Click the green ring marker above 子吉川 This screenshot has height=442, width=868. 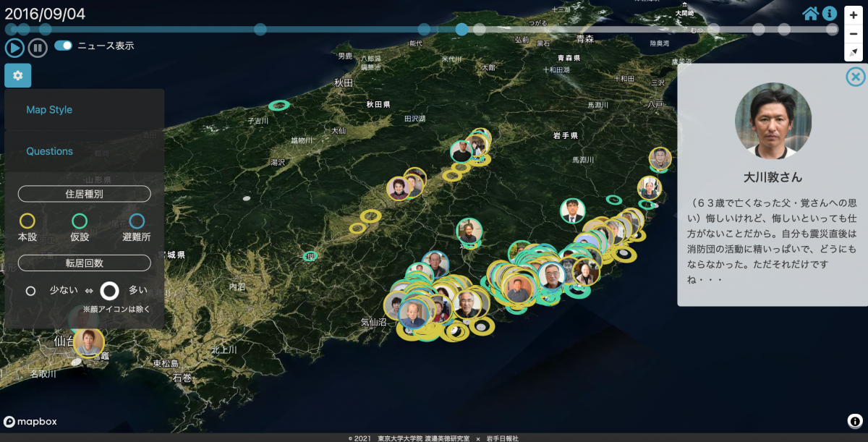click(x=279, y=106)
